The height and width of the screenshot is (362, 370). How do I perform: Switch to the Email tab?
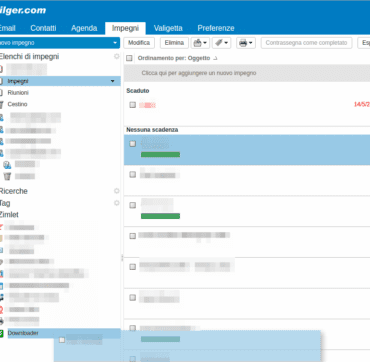(x=8, y=28)
